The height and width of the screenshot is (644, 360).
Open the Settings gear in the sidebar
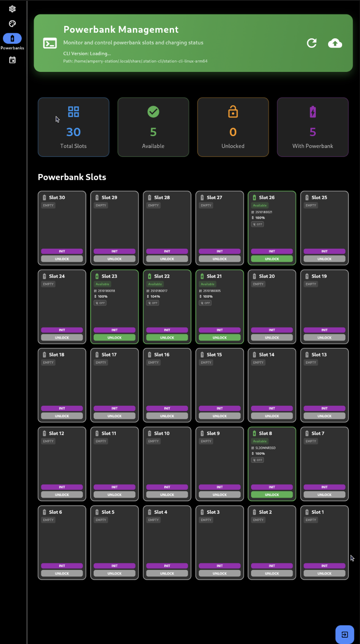[x=12, y=9]
